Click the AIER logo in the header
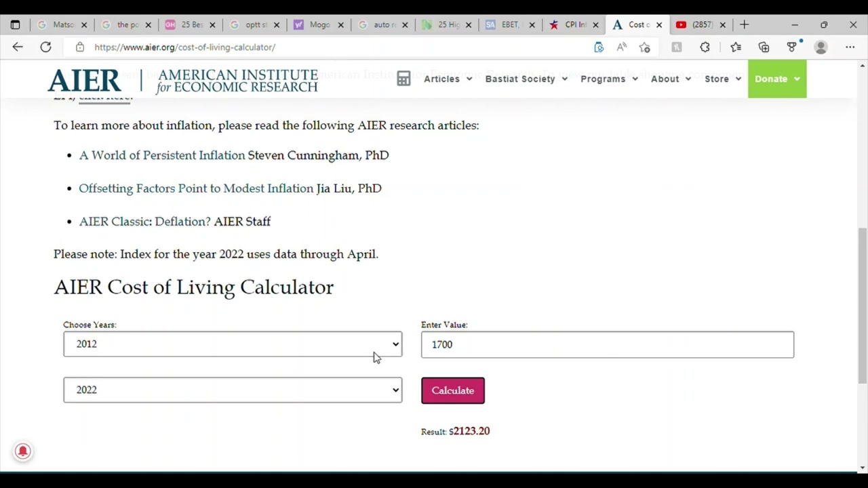This screenshot has height=488, width=868. pos(182,80)
